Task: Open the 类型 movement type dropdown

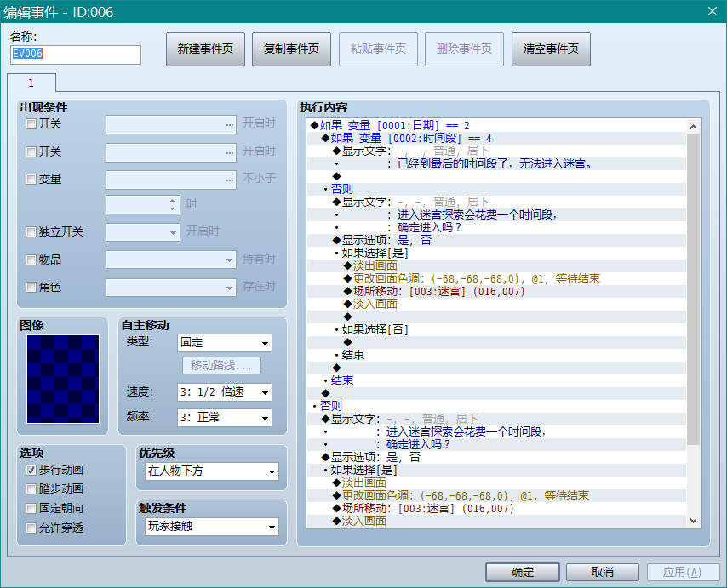Action: 225,343
